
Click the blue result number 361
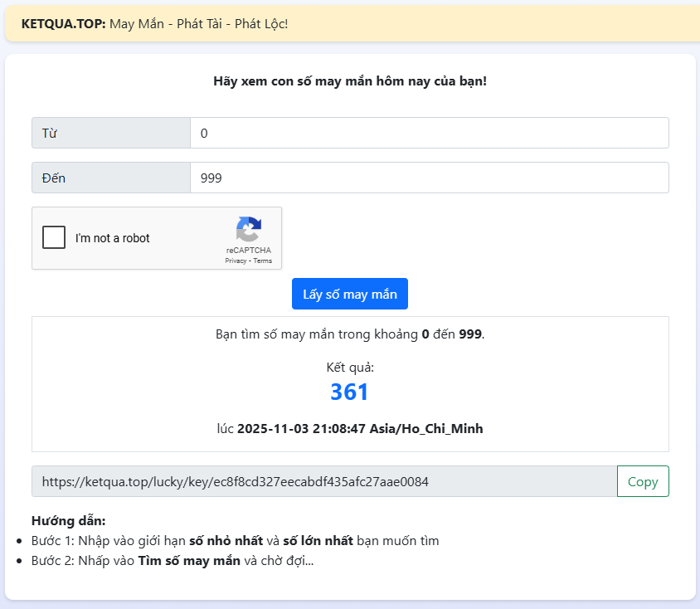(x=349, y=392)
